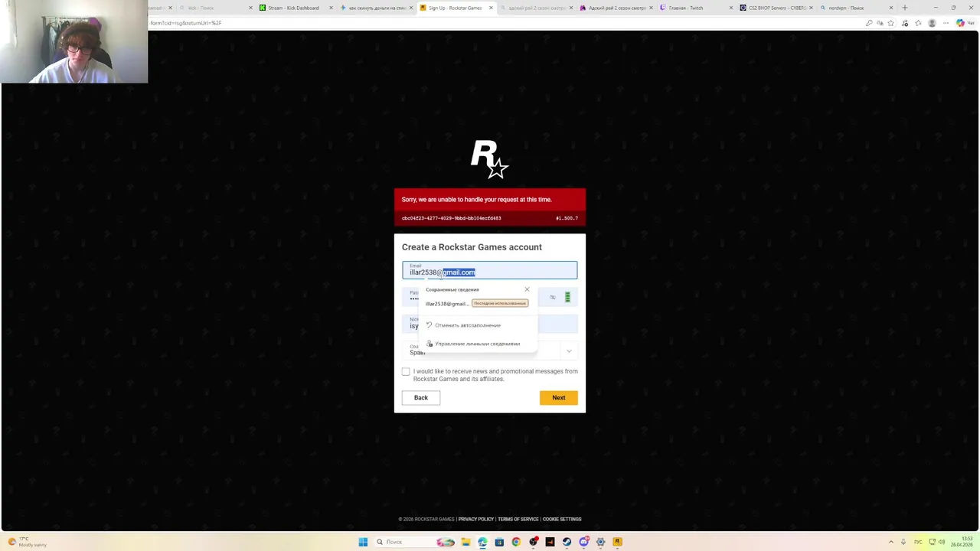Click the favorites star icon in address bar
This screenshot has width=980, height=551.
891,23
